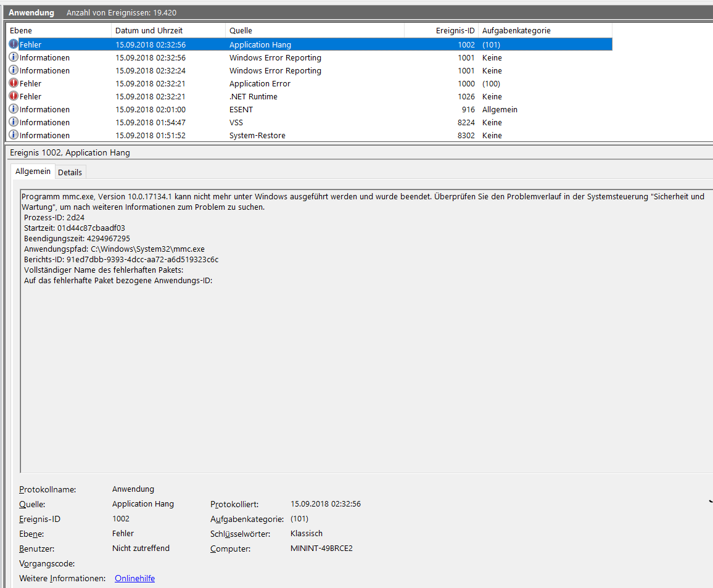Click the date 15.09.2018 02:01:00 cell
Screen dimensions: 713x588
(150, 110)
